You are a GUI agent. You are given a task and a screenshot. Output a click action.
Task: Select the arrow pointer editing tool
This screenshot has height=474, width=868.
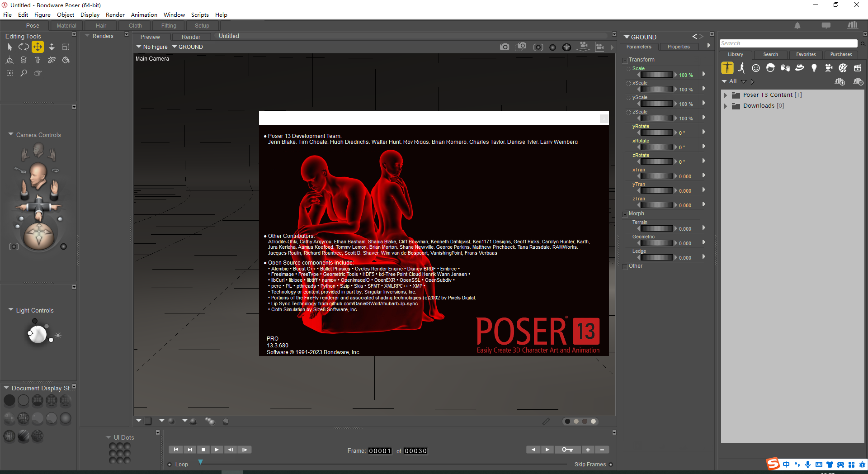(9, 47)
